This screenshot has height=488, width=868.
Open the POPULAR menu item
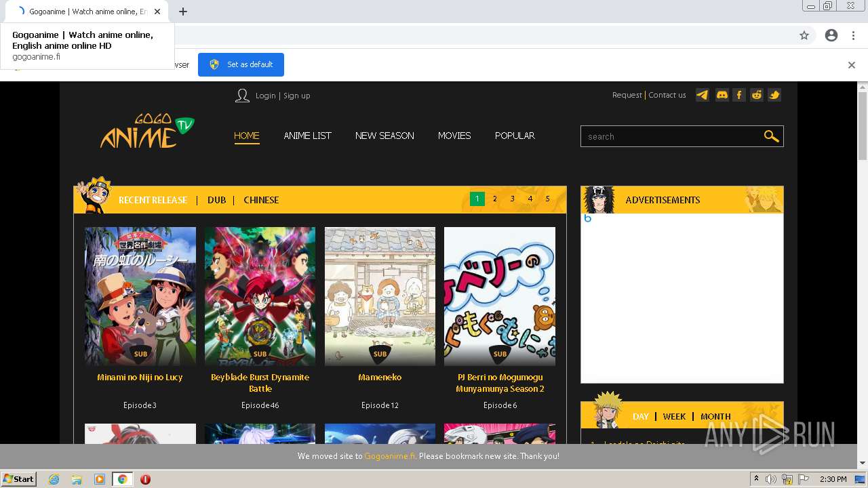(515, 136)
